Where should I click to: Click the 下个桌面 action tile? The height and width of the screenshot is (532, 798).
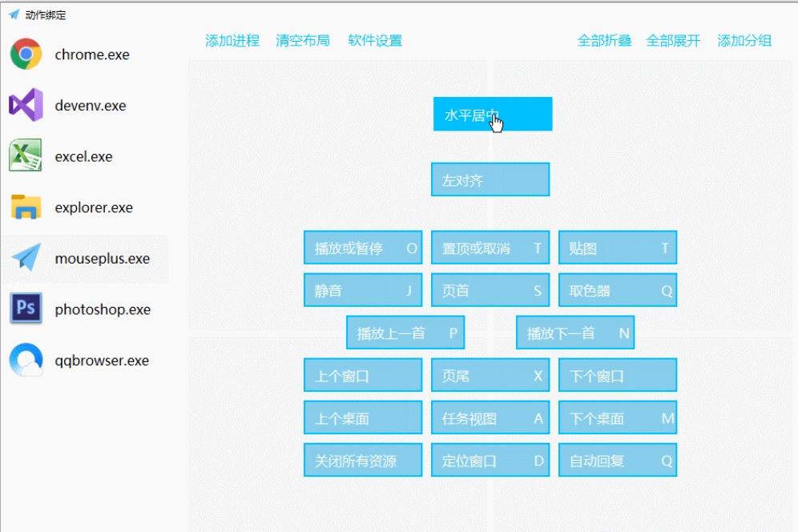(x=618, y=417)
